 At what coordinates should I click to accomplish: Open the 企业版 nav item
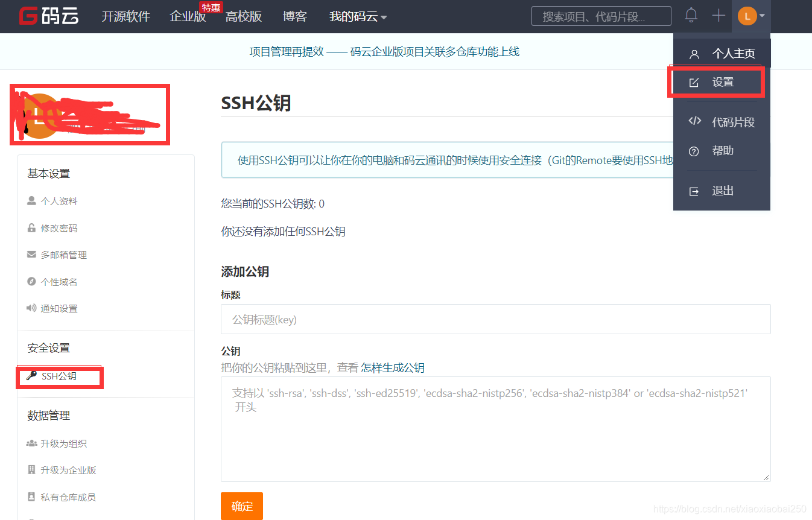tap(188, 16)
